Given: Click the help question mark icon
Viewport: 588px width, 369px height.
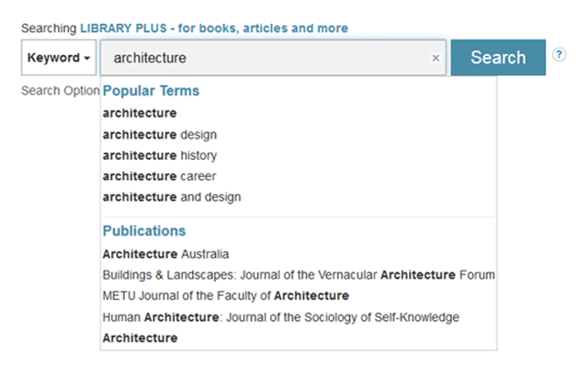Looking at the screenshot, I should coord(559,54).
